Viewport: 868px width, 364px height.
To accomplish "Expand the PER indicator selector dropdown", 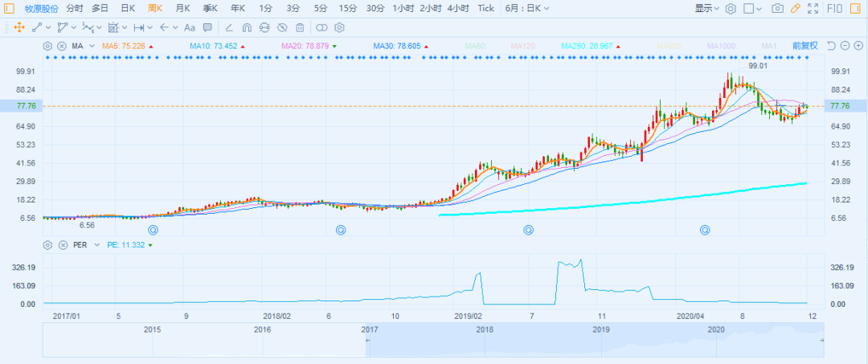I will pos(96,245).
